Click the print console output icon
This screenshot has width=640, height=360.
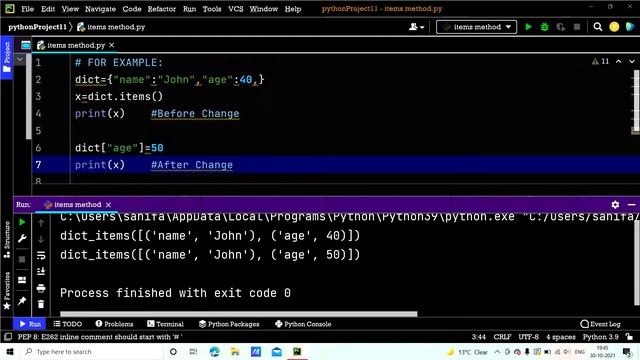pos(41,288)
